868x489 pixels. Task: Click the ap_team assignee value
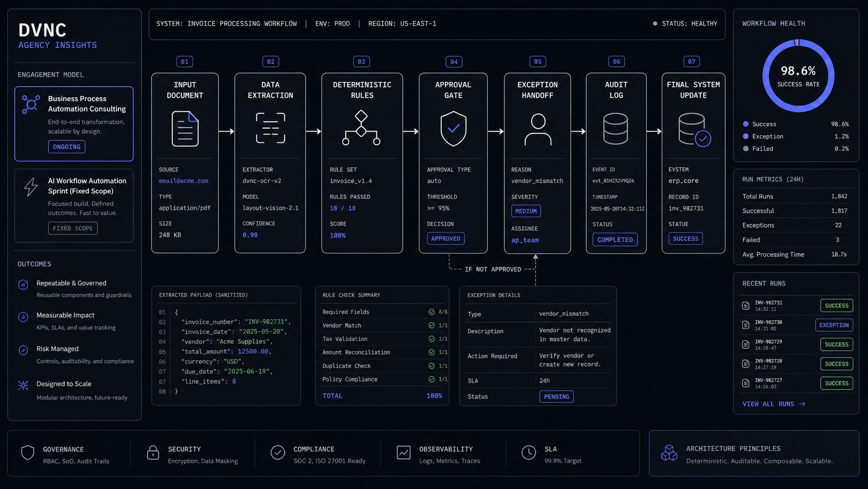(525, 240)
